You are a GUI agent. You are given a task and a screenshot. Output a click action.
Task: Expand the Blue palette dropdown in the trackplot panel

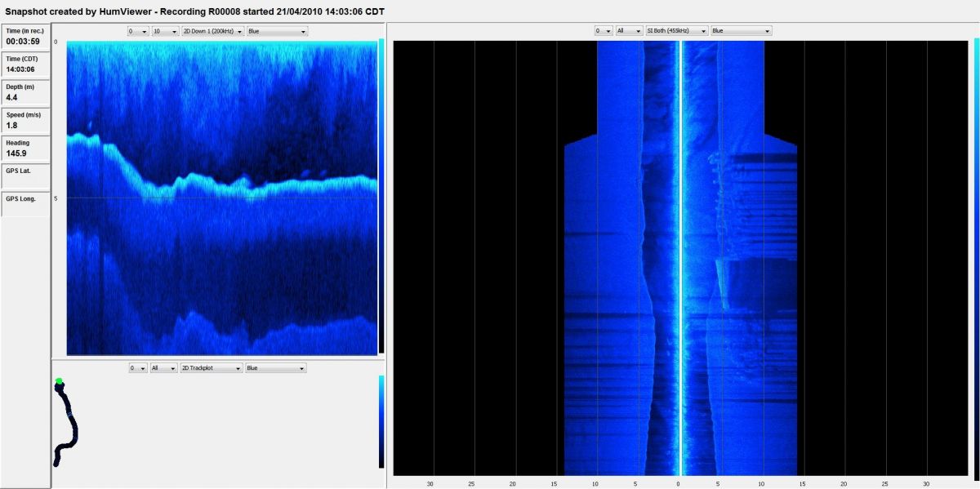(276, 368)
